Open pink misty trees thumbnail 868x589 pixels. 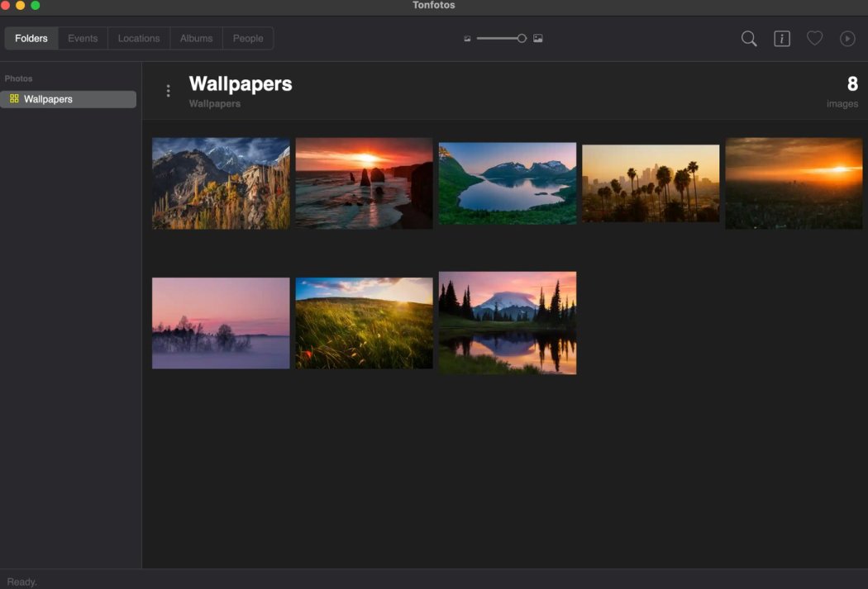221,323
